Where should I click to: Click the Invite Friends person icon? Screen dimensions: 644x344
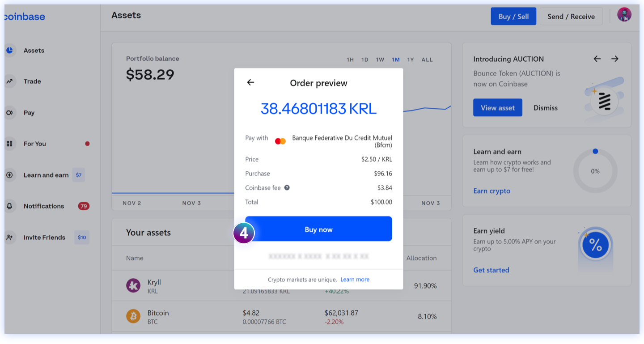point(9,238)
